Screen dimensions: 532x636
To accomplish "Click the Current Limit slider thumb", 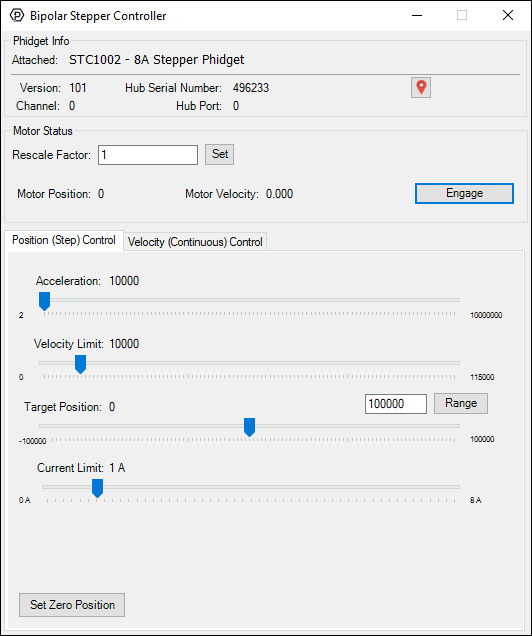I will 97,488.
